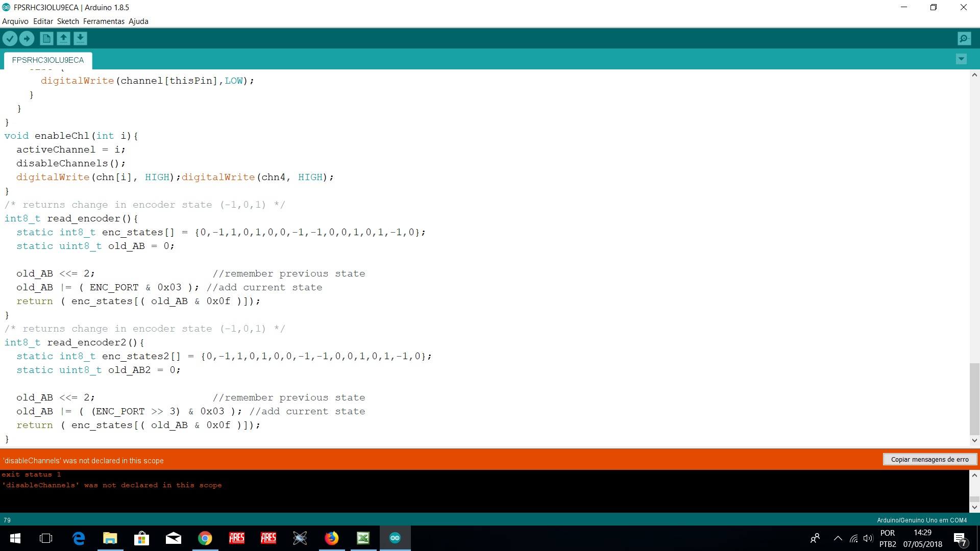Open the Serial Monitor magnifier icon
This screenshot has height=551, width=980.
pyautogui.click(x=964, y=38)
